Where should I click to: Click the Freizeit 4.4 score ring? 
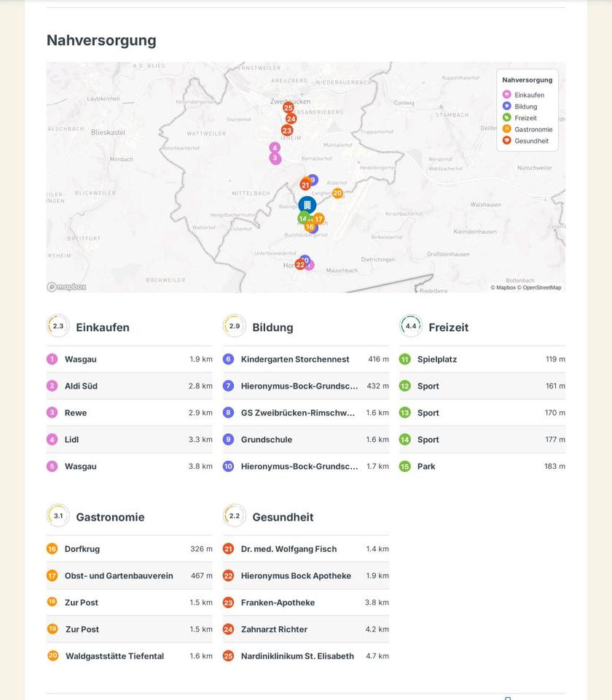pos(411,327)
